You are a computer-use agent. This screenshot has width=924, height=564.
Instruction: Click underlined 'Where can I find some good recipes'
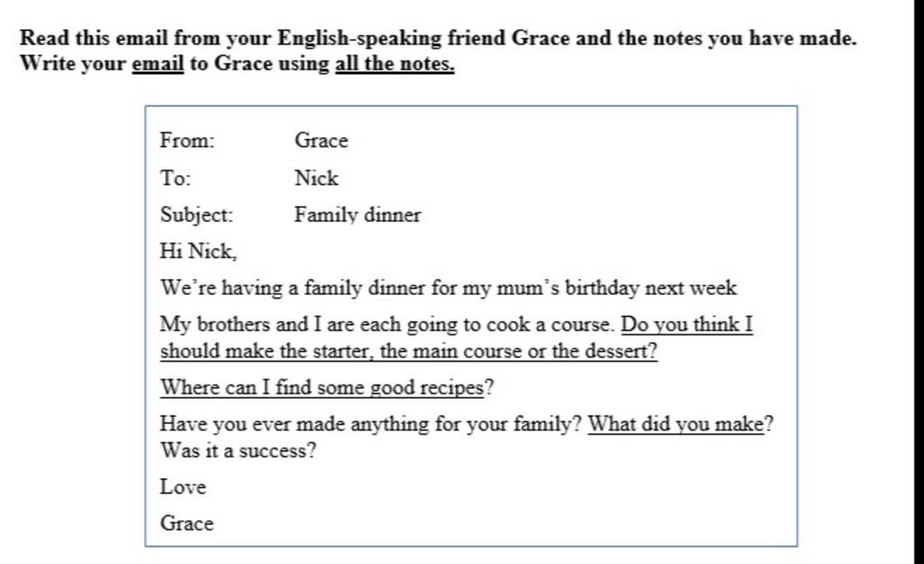[322, 388]
